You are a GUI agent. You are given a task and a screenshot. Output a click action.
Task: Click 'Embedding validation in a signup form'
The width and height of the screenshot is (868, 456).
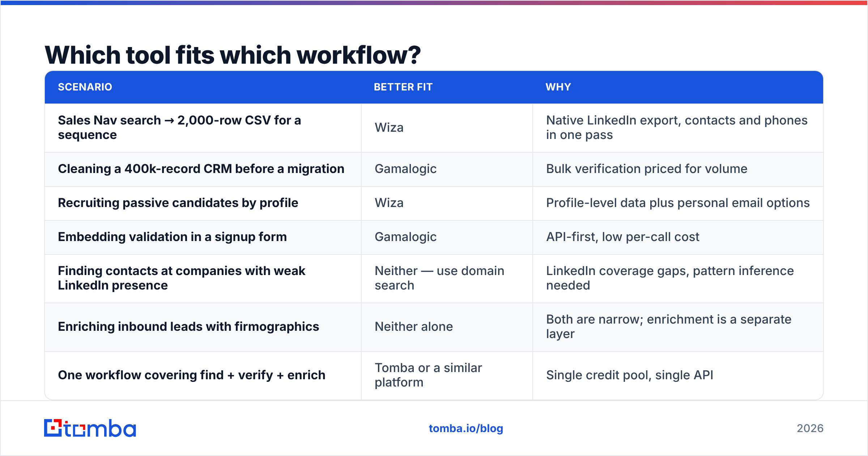click(x=172, y=237)
